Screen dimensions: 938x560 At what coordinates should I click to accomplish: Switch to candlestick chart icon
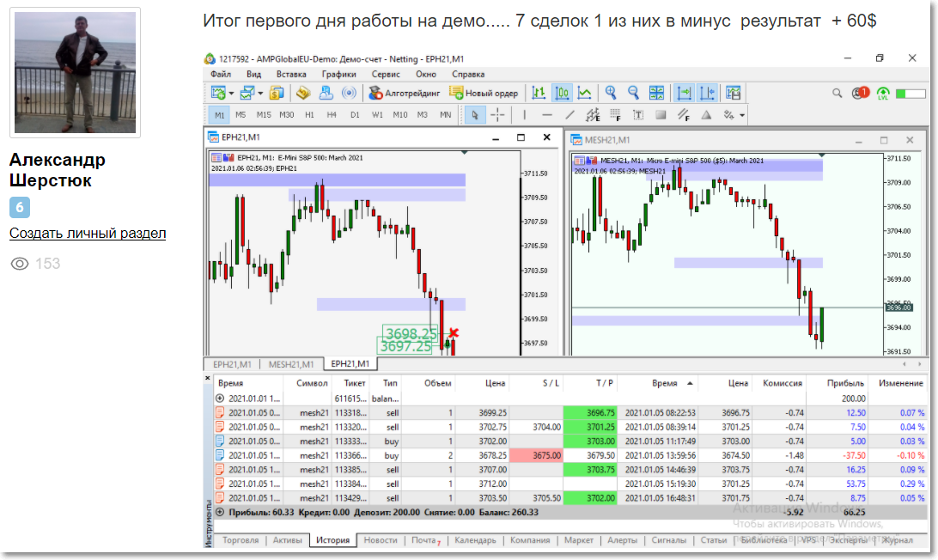point(563,93)
